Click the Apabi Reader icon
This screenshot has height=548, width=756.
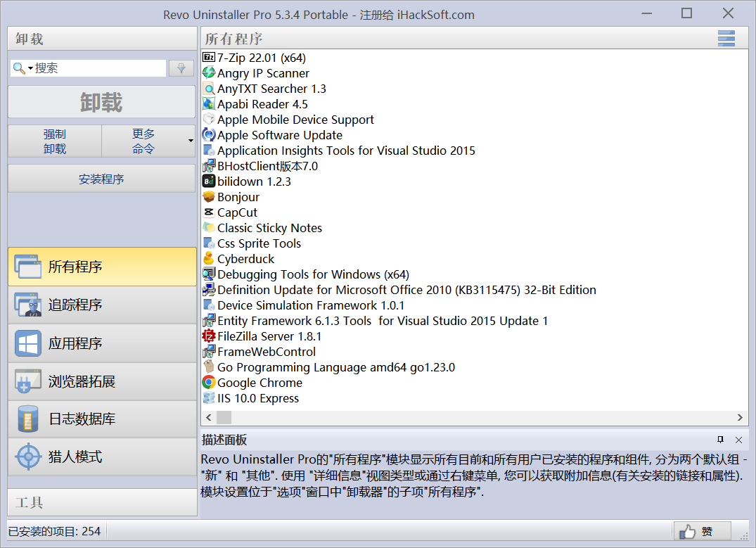(208, 103)
